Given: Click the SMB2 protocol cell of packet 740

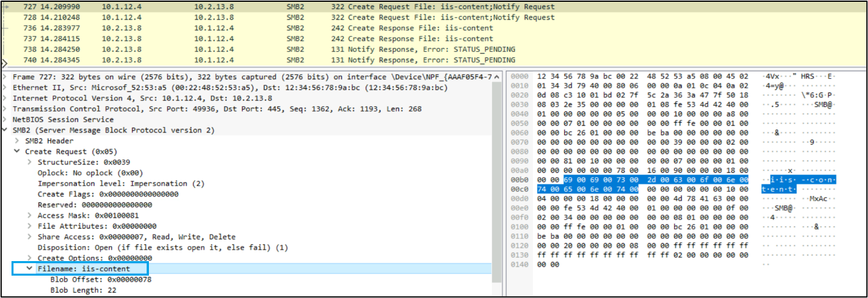Looking at the screenshot, I should [295, 60].
